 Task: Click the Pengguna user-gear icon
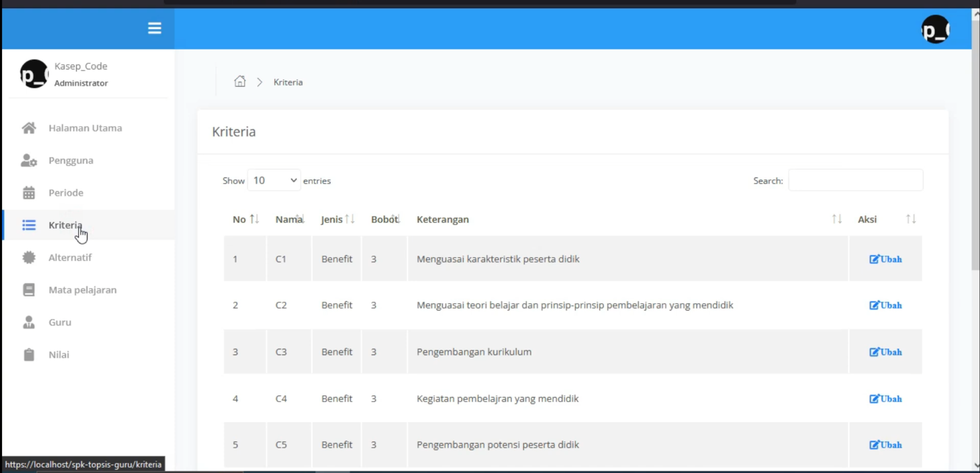[x=29, y=160]
